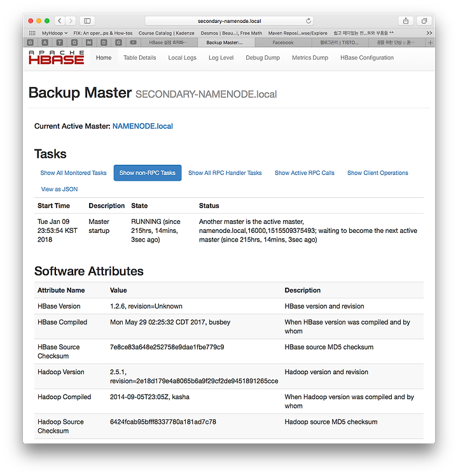The image size is (458, 476).
Task: Click the Start Time column header
Action: pos(53,206)
